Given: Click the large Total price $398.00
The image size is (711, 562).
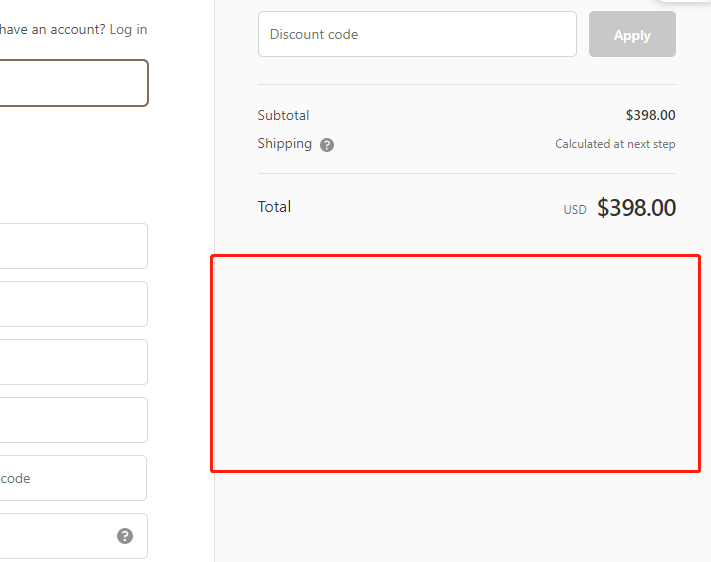Looking at the screenshot, I should click(636, 208).
